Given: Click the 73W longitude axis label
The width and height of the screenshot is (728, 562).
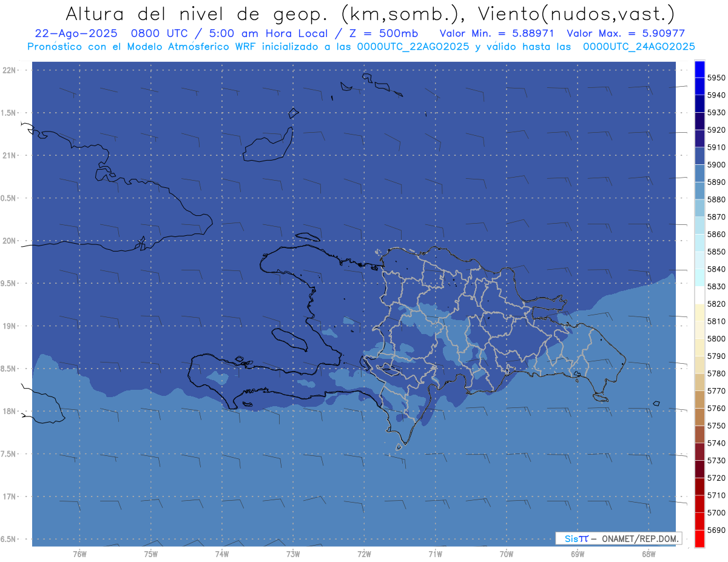Looking at the screenshot, I should point(293,554).
